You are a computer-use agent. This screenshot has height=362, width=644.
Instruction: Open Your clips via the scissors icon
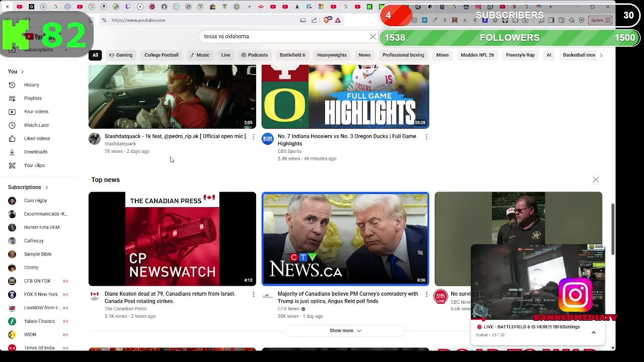pos(12,165)
